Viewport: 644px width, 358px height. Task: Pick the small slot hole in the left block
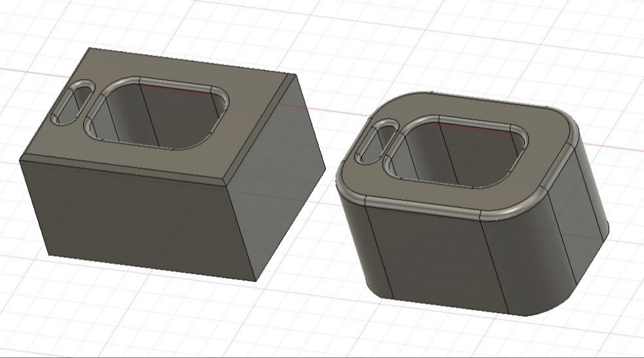[72, 102]
